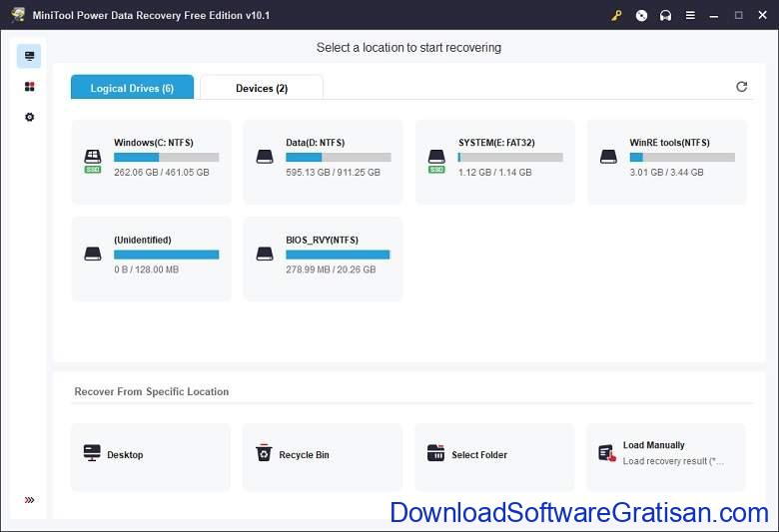Select the (Unidentified) partition label
This screenshot has width=779, height=532.
(x=143, y=240)
